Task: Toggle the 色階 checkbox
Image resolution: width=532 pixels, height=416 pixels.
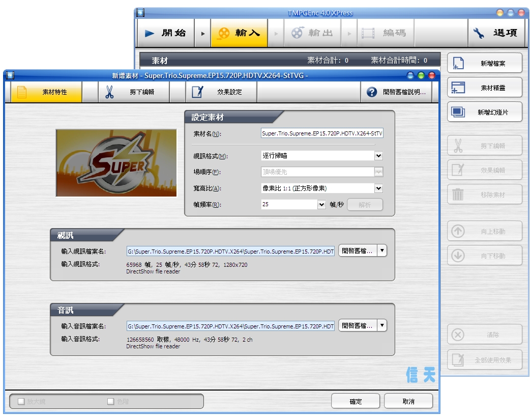Action: pyautogui.click(x=110, y=401)
